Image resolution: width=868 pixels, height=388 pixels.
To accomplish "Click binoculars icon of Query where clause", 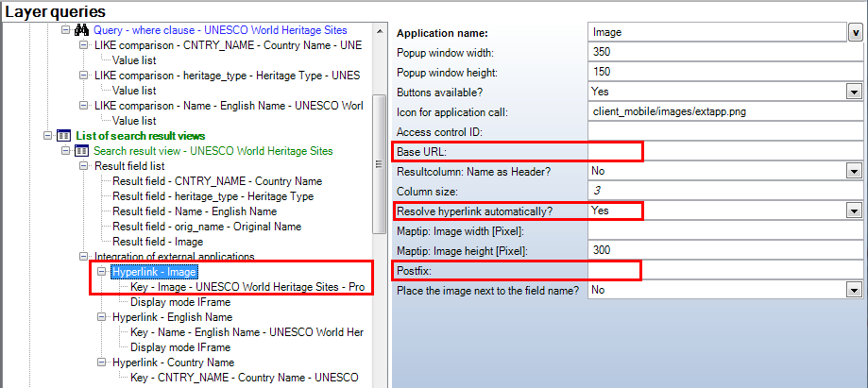I will pos(82,30).
